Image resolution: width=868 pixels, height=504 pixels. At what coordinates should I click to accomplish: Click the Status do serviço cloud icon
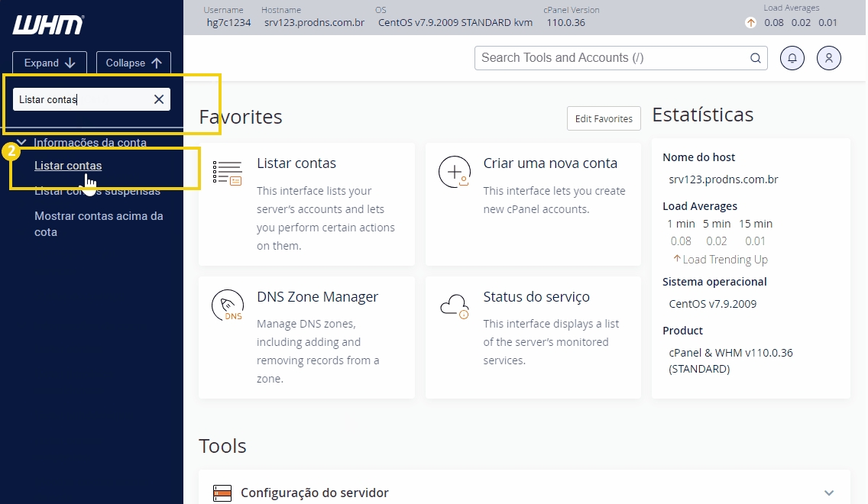(455, 305)
